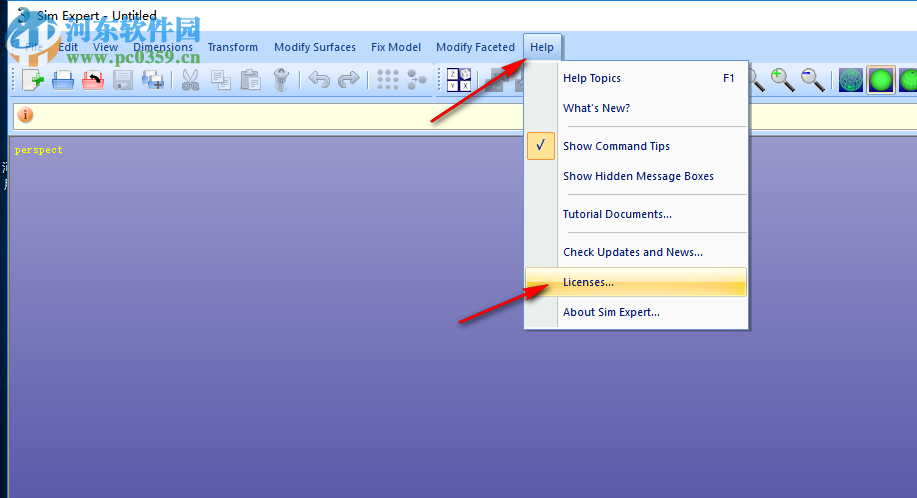Click the Copy icon in toolbar
This screenshot has height=498, width=917.
point(220,79)
